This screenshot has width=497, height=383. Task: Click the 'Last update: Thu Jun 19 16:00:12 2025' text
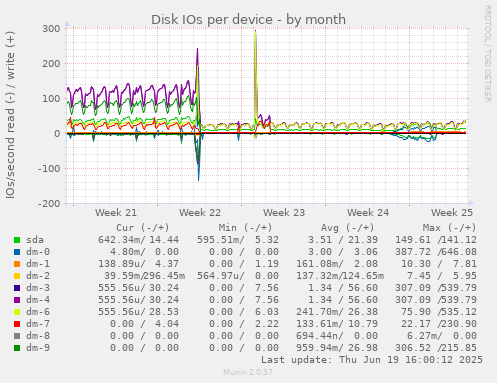[372, 360]
